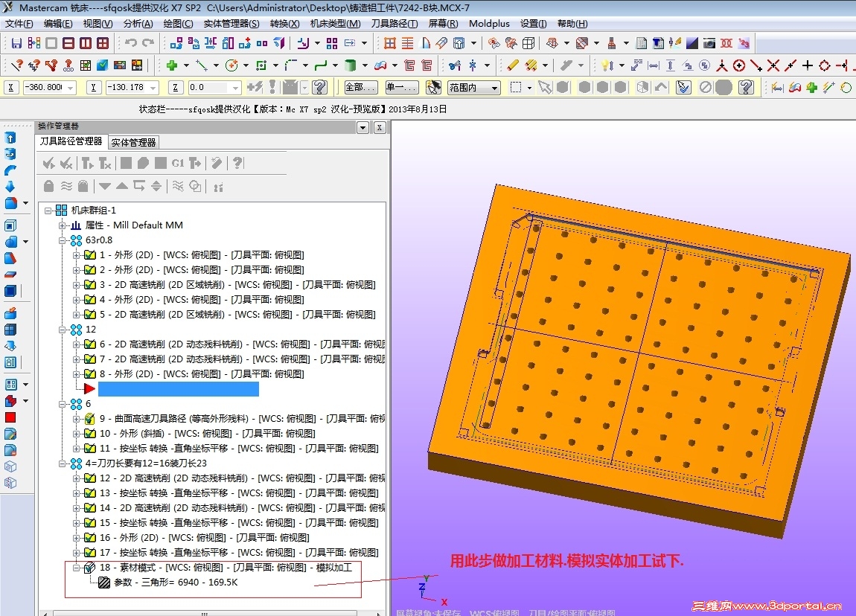Open the 绘图(C) menu
This screenshot has width=856, height=616.
pyautogui.click(x=179, y=24)
